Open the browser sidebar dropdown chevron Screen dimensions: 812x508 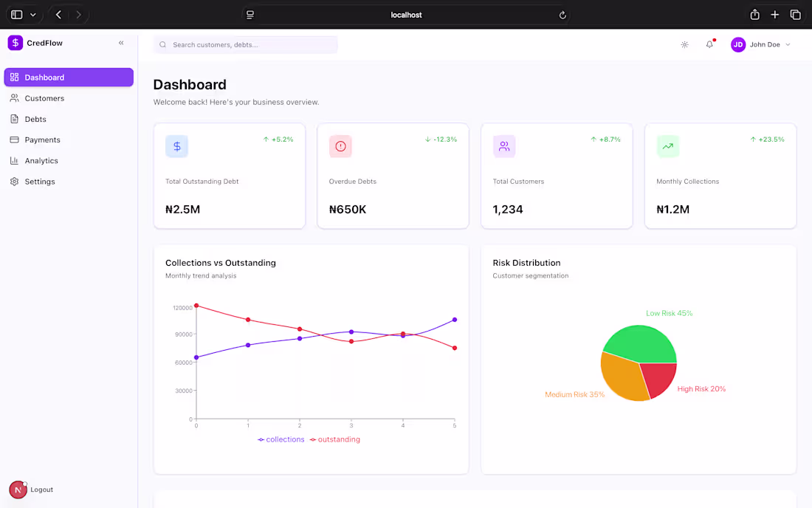point(32,14)
